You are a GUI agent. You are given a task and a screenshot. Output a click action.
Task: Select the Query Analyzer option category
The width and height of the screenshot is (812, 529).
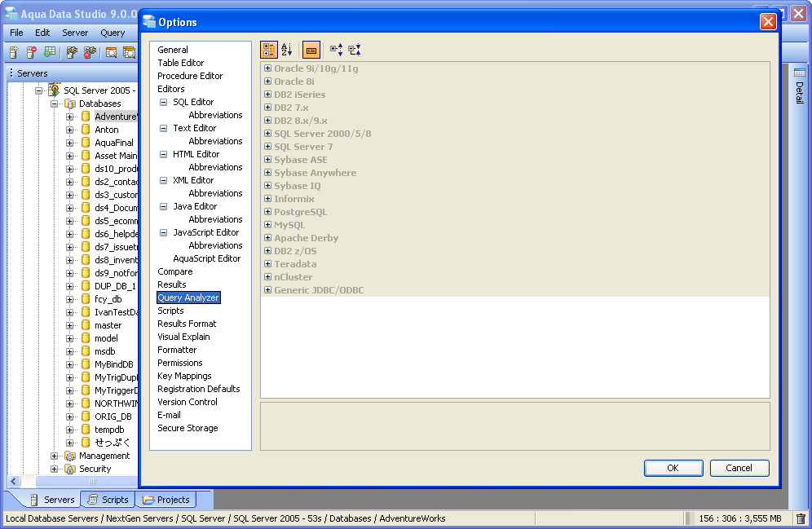pos(188,298)
